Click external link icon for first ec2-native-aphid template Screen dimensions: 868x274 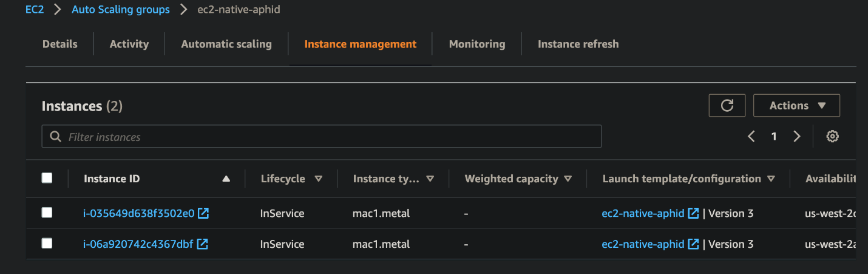click(694, 213)
